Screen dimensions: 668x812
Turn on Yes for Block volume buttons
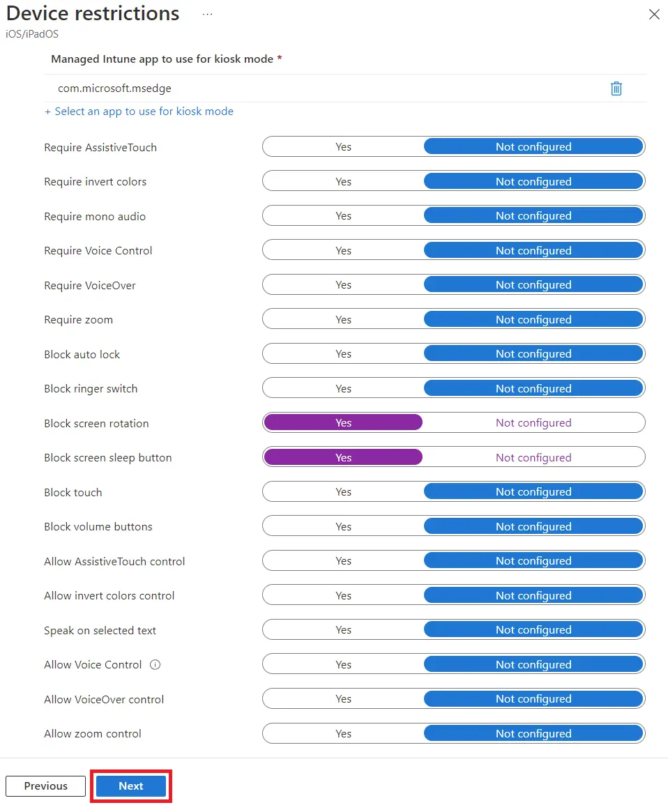(x=343, y=527)
